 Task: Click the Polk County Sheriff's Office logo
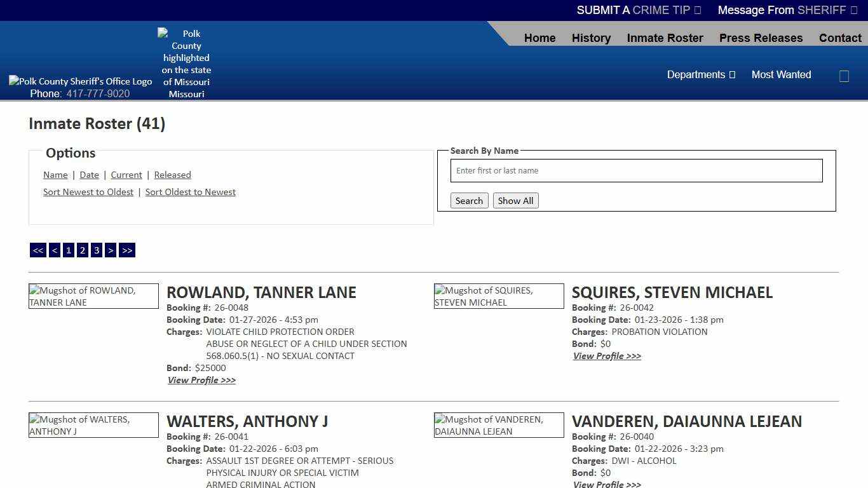point(80,81)
